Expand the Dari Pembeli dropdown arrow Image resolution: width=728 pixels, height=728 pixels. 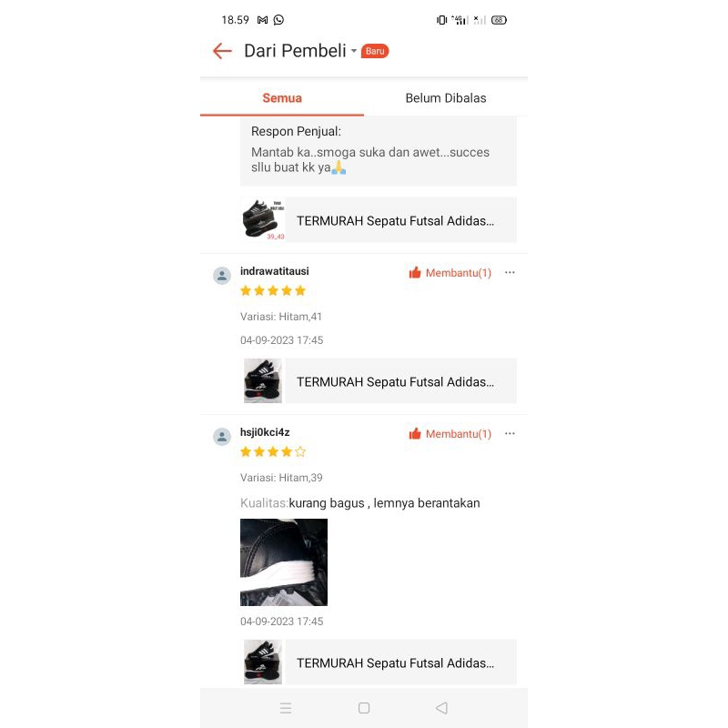click(x=354, y=51)
